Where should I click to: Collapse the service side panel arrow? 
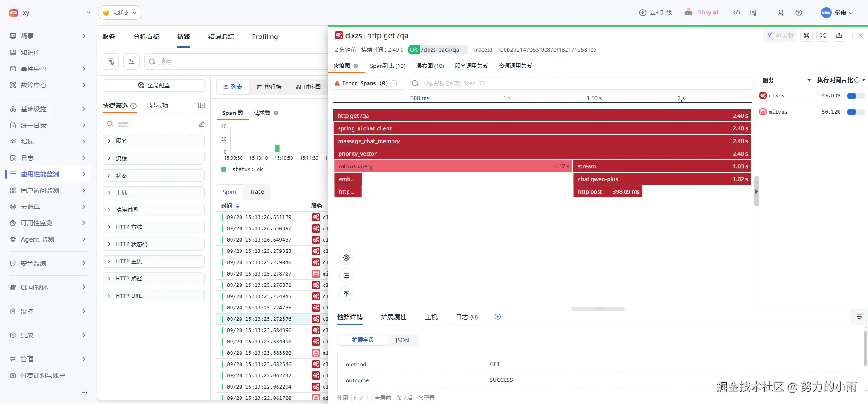tap(756, 191)
